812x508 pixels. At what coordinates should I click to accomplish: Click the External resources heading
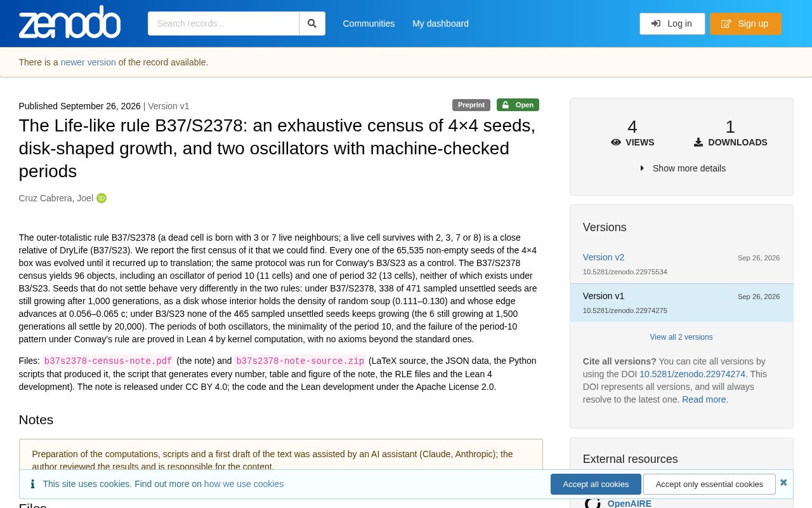[630, 459]
